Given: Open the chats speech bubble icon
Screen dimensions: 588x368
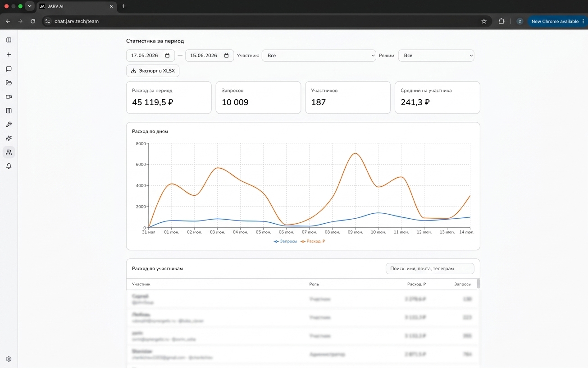Looking at the screenshot, I should tap(9, 69).
